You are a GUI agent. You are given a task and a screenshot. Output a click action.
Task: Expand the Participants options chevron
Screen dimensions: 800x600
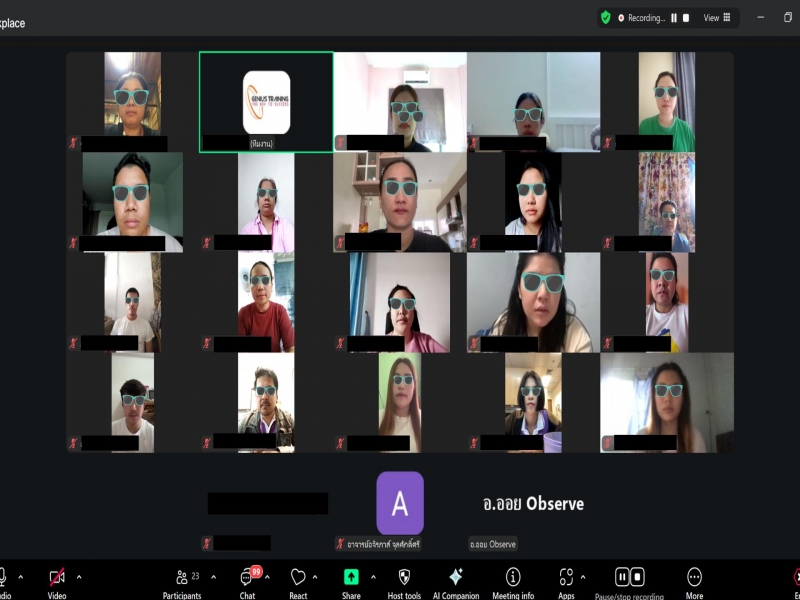tap(213, 577)
